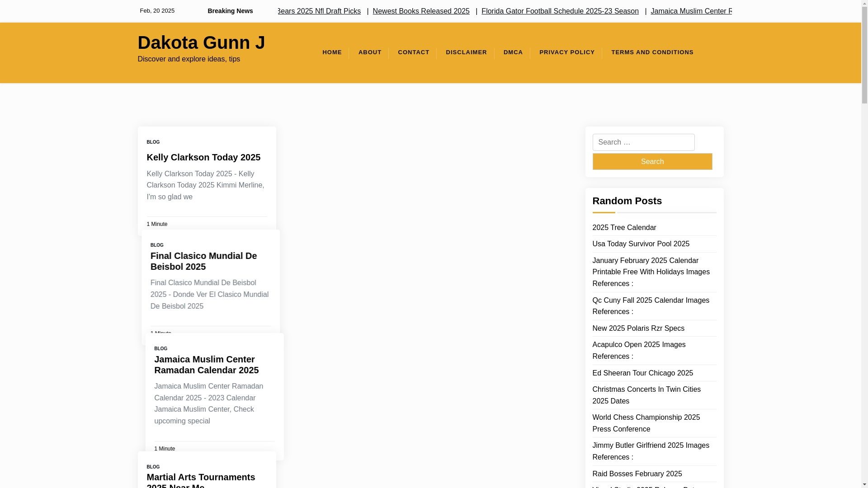Open Usa Today Survivor Pool 2025 link

pyautogui.click(x=641, y=244)
